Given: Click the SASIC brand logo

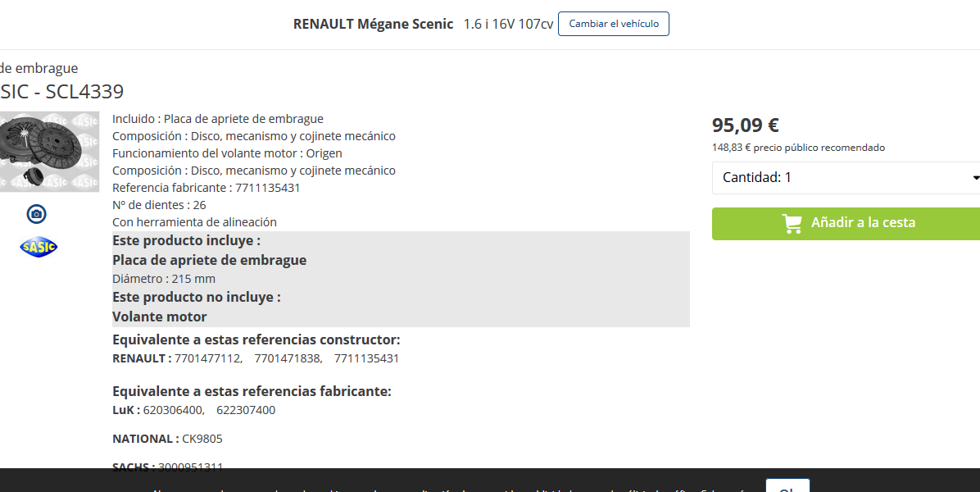Looking at the screenshot, I should [x=39, y=247].
